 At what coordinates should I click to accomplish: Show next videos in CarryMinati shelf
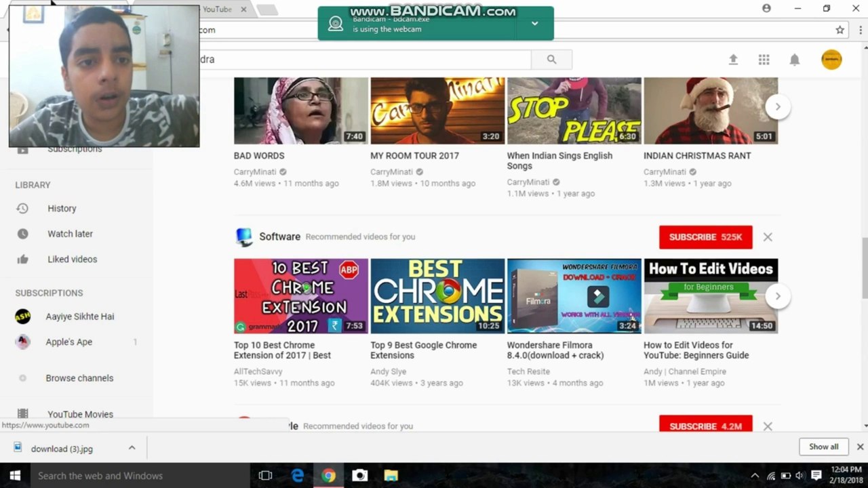(778, 107)
